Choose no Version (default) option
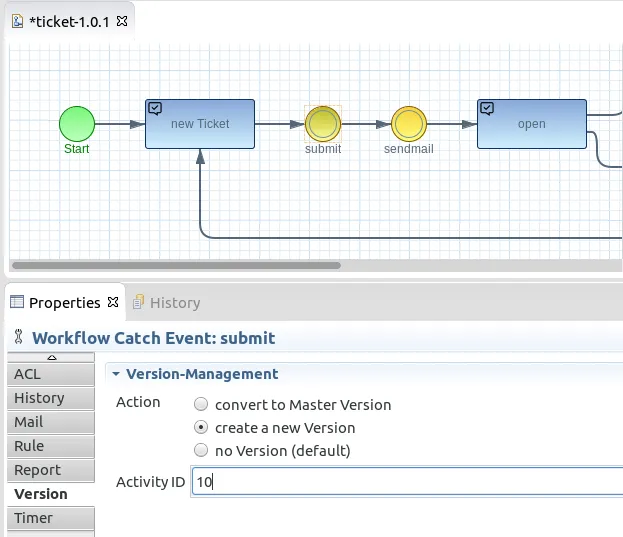 pyautogui.click(x=201, y=450)
